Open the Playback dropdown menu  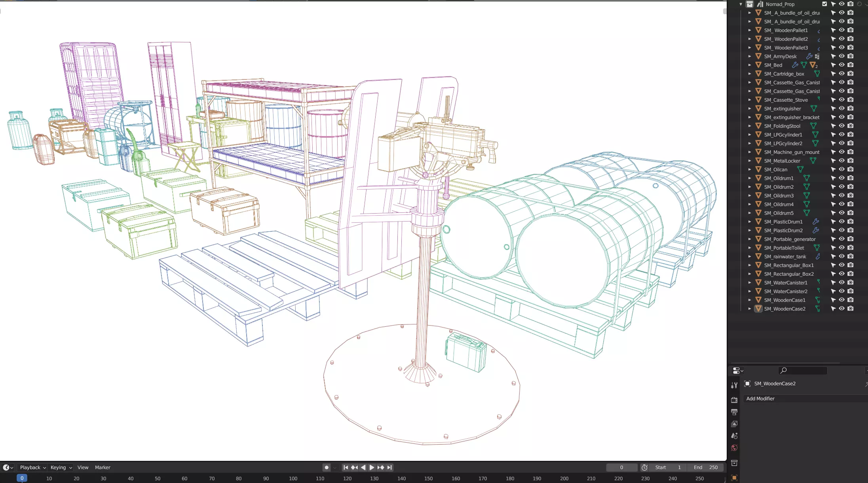33,468
